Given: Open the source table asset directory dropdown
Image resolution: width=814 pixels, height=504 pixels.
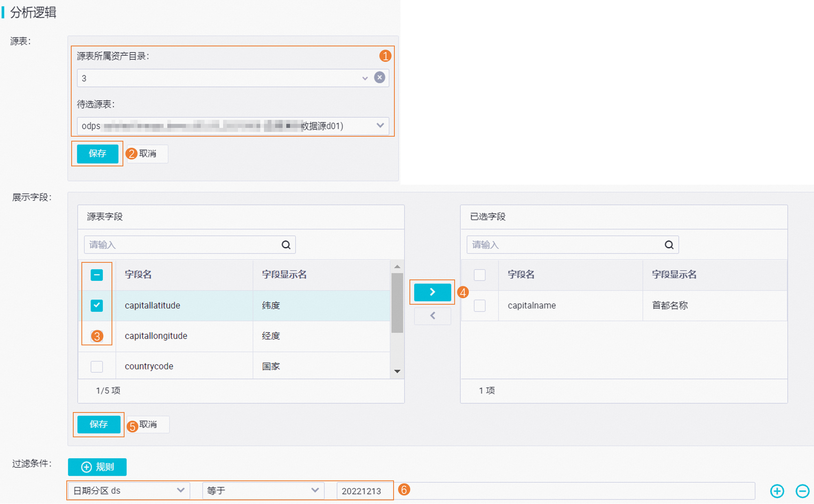Looking at the screenshot, I should [233, 78].
